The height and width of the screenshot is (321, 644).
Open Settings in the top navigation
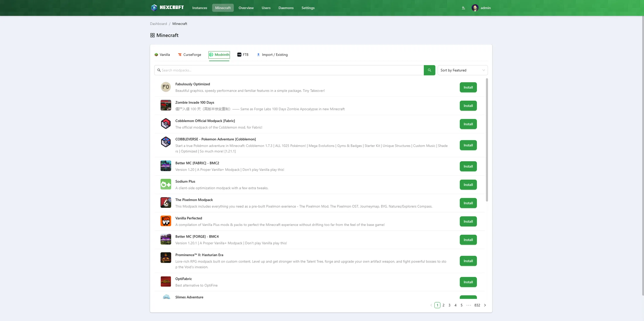tap(308, 8)
